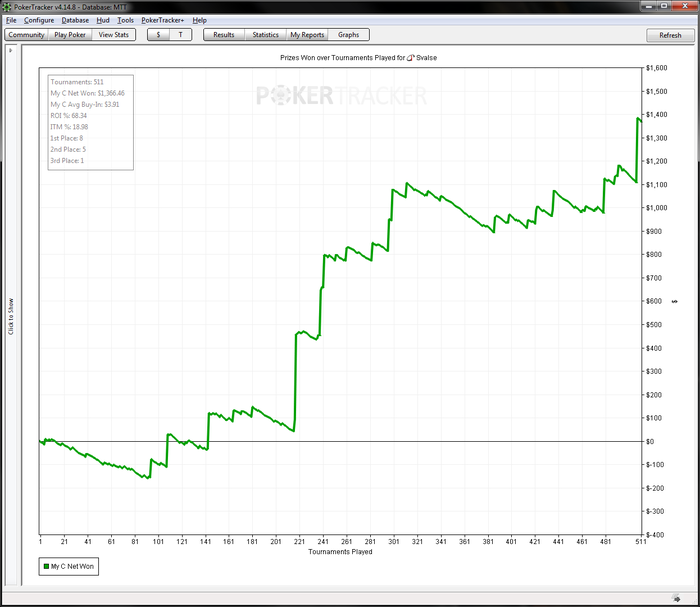This screenshot has height=607, width=700.
Task: Open the Hud menu
Action: point(103,20)
